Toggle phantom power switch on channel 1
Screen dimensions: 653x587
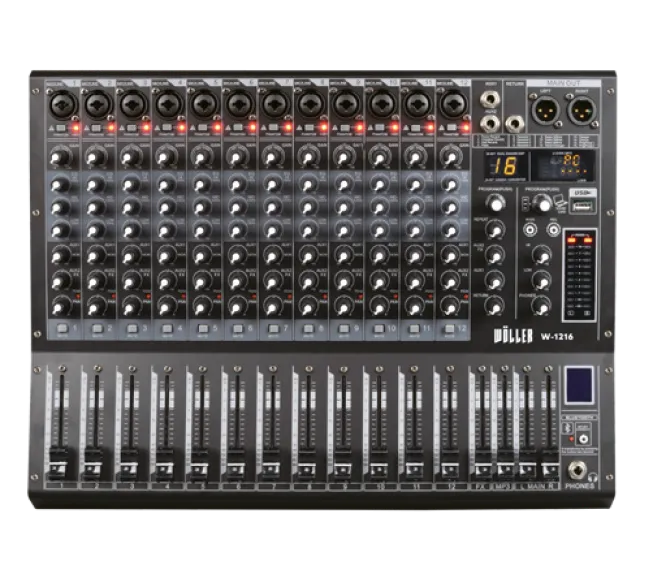tap(61, 128)
